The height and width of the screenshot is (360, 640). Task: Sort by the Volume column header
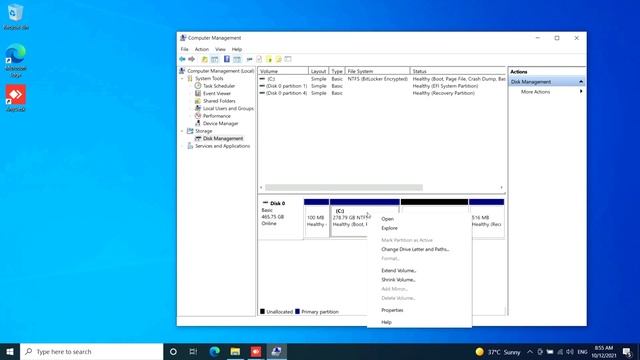click(x=283, y=71)
